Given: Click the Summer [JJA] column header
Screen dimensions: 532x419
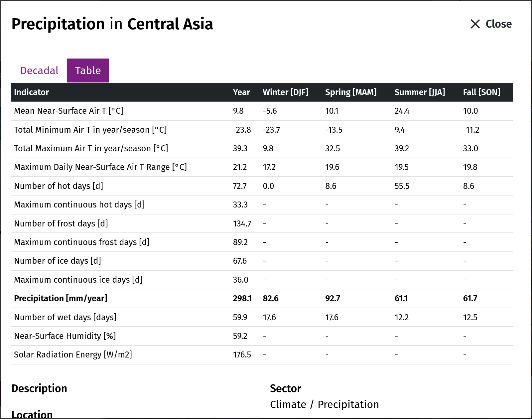Looking at the screenshot, I should point(420,92).
